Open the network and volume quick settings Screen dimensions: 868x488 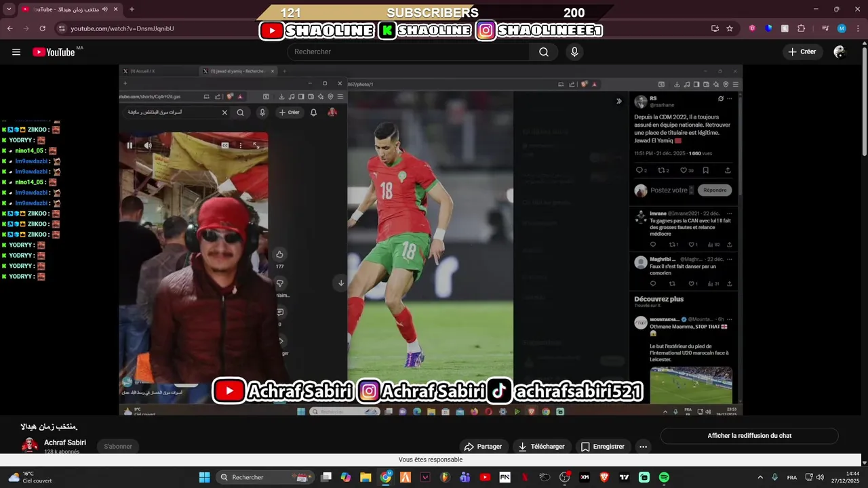click(x=814, y=477)
